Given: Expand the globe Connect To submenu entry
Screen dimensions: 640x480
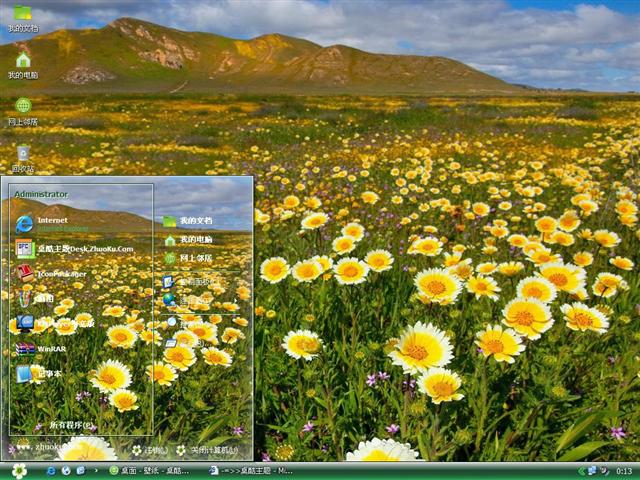Looking at the screenshot, I should coord(200,300).
